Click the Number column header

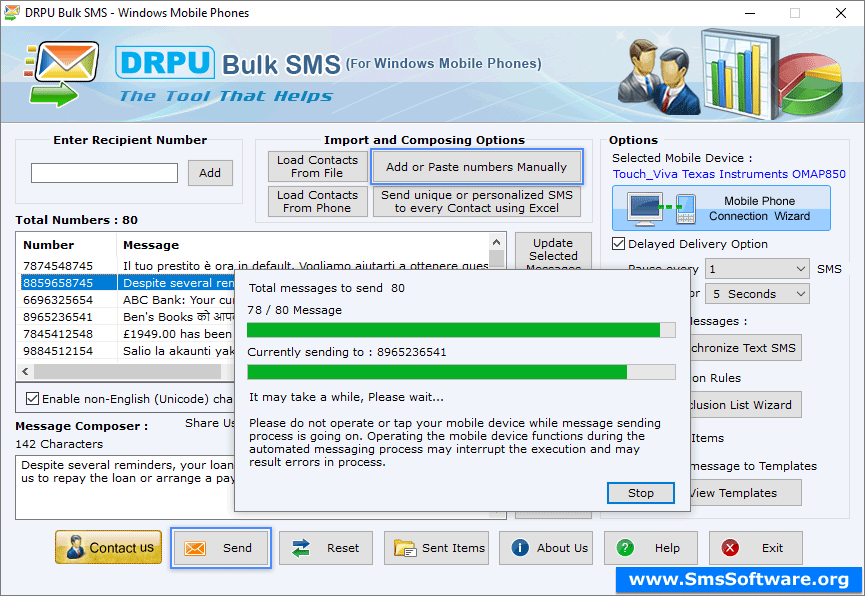point(67,245)
